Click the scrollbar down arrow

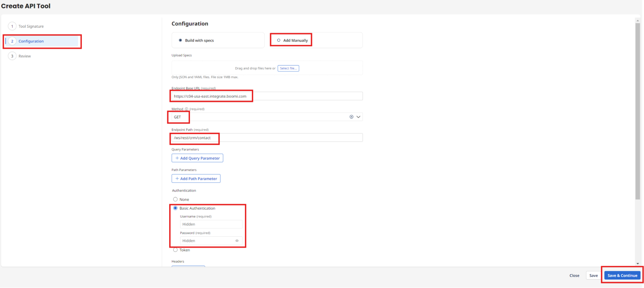pos(638,263)
